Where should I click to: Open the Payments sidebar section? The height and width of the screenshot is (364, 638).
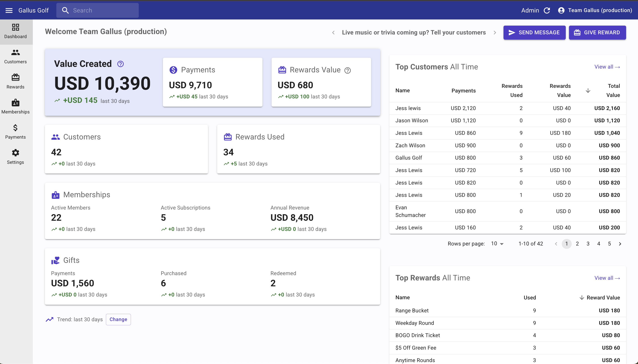(x=15, y=132)
